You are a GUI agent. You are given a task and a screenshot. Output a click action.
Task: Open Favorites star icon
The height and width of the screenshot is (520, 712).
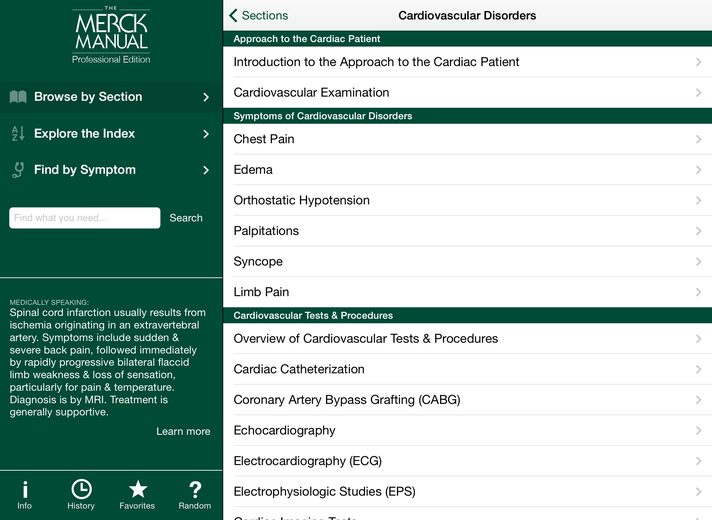coord(138,490)
